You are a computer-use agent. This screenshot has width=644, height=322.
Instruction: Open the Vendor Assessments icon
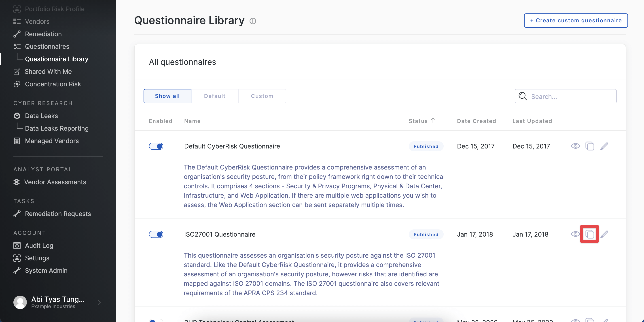point(17,182)
